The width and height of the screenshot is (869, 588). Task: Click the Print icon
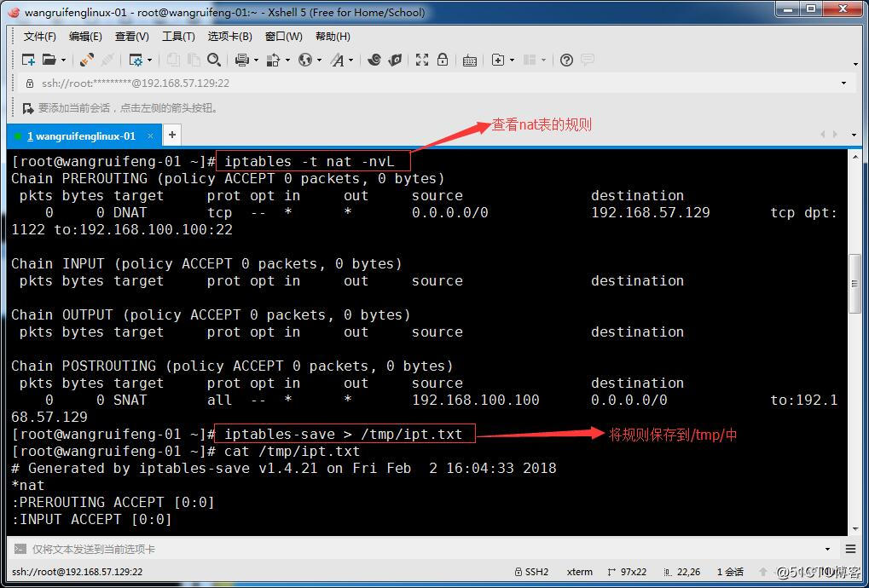[241, 60]
